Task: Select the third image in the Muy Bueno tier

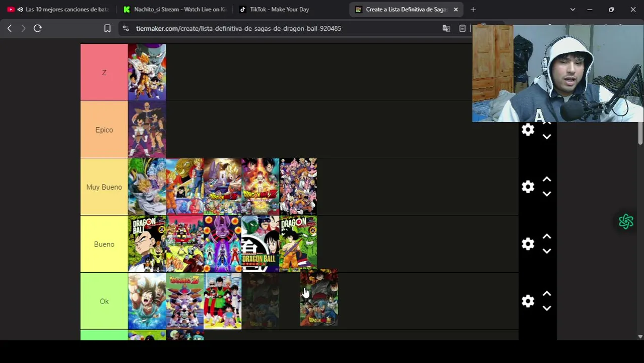Action: [x=223, y=187]
